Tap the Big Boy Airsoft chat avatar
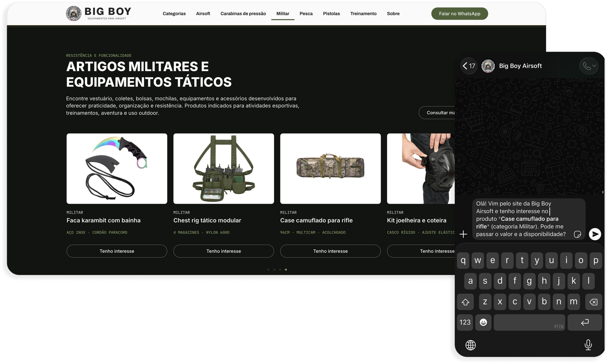This screenshot has width=608, height=364. 488,66
